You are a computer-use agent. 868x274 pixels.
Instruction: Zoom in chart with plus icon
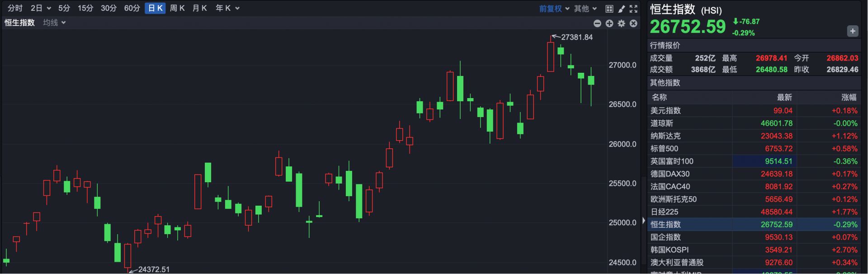point(609,23)
